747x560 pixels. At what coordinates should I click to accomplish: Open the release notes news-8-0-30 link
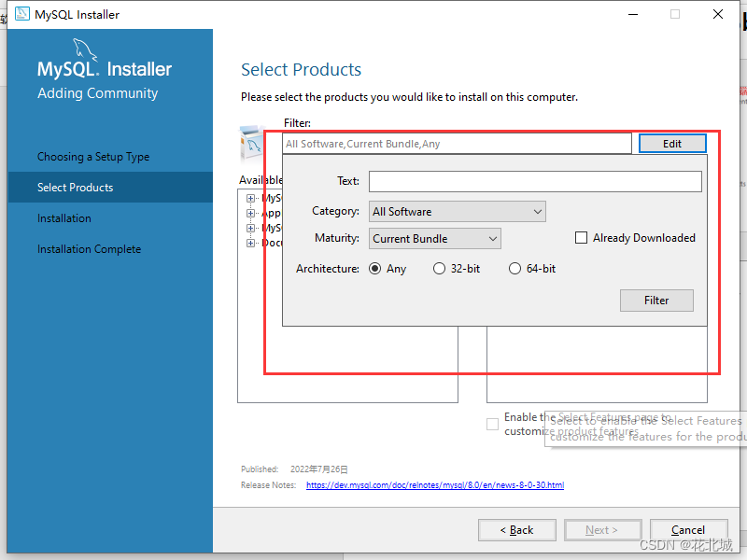point(435,484)
